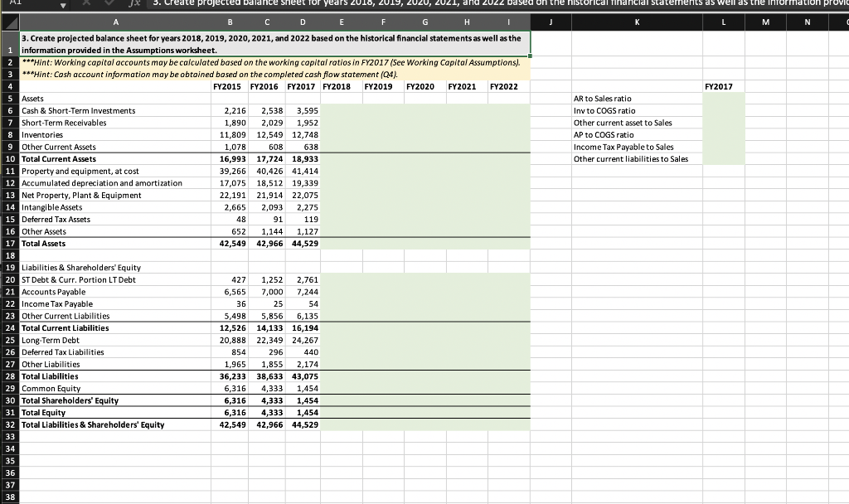Click the Enter checkmark icon in formula bar

coord(109,4)
